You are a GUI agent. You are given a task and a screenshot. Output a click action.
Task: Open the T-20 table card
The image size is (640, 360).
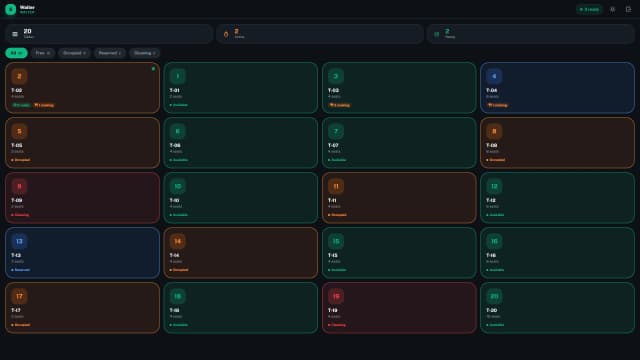point(558,308)
